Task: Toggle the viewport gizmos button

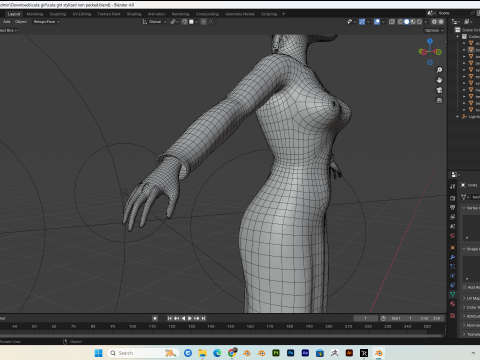Action: [362, 22]
